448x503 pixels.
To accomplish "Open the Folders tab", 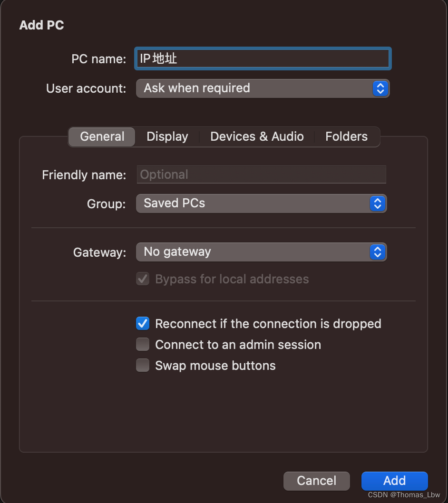I will (x=346, y=137).
